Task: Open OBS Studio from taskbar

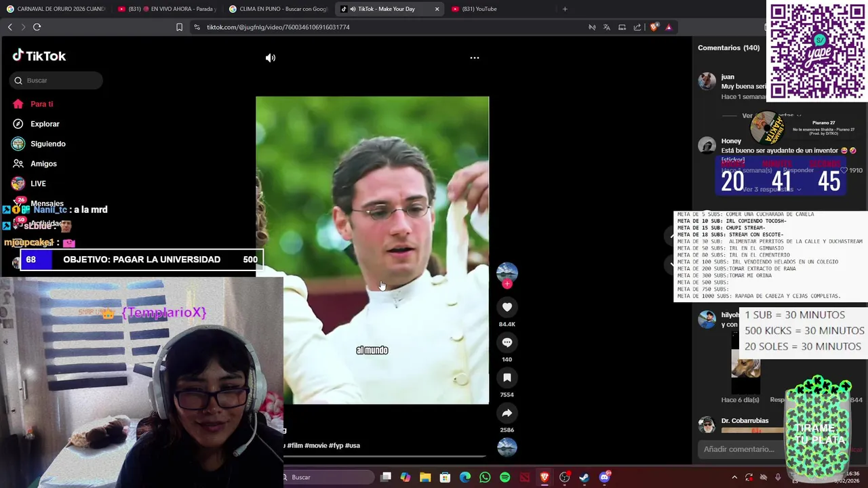Action: tap(564, 477)
